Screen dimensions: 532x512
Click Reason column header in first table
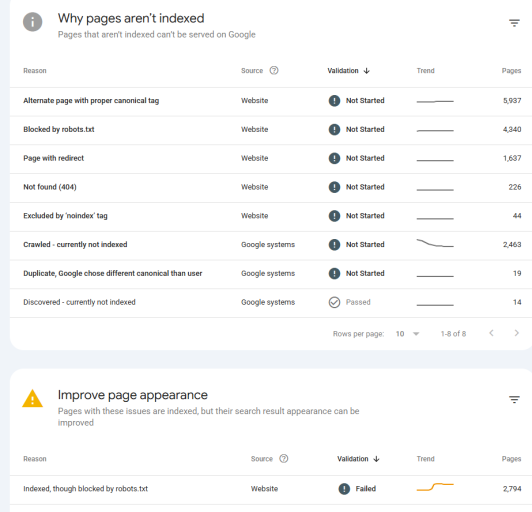click(35, 71)
